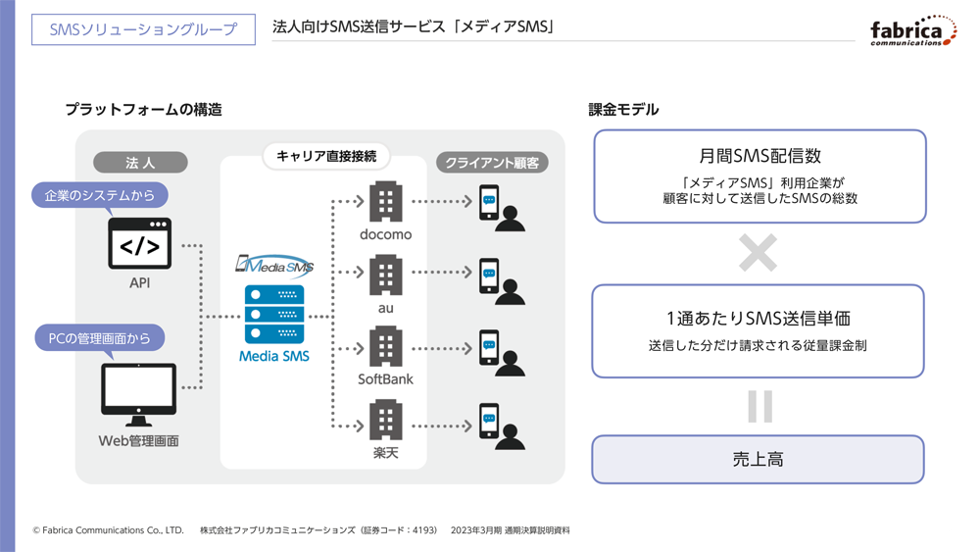
Task: Click the phone user icon next to 楽天
Action: (x=502, y=427)
